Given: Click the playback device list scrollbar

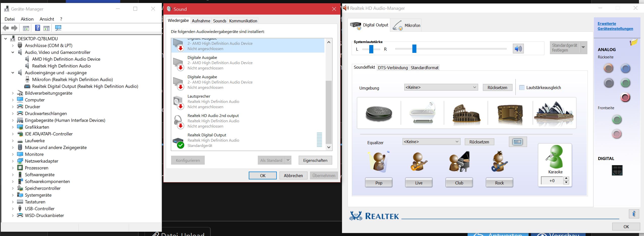Looking at the screenshot, I should tap(329, 112).
